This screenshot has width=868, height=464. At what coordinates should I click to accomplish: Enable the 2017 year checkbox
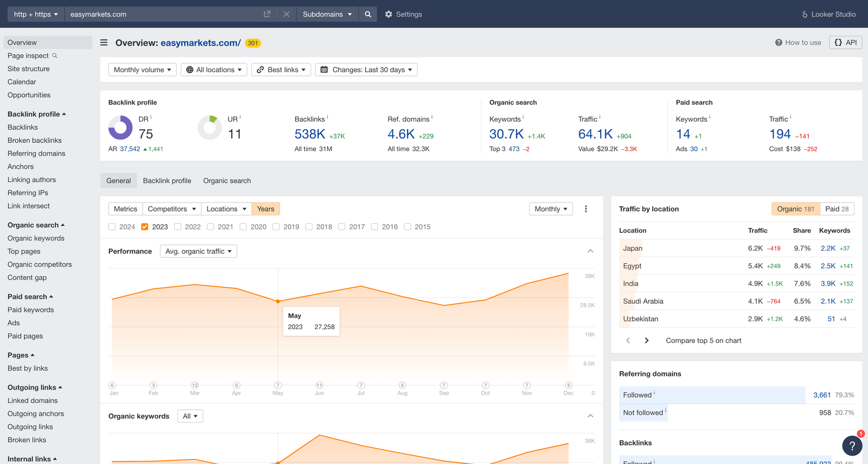342,227
